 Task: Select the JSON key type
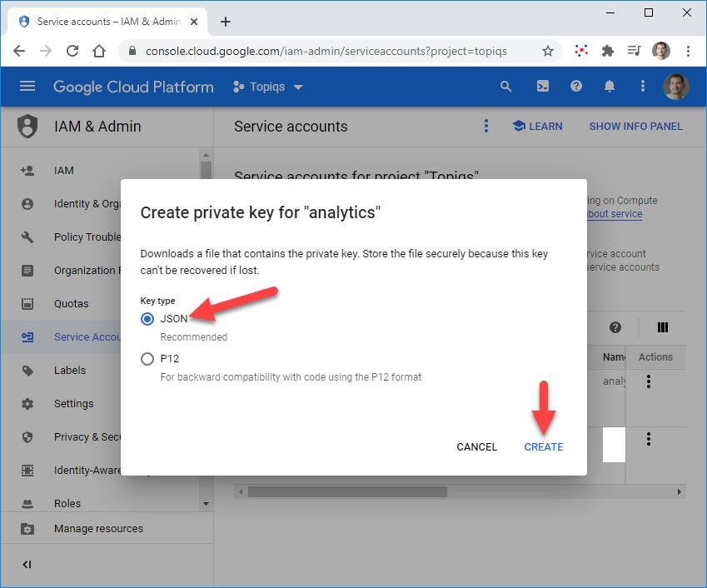(x=147, y=319)
